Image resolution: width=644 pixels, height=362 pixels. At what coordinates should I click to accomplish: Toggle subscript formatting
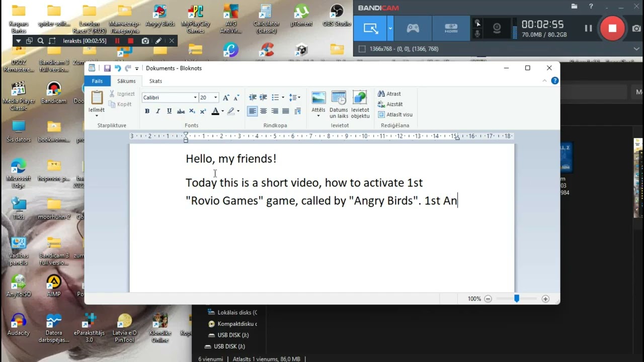pyautogui.click(x=192, y=111)
